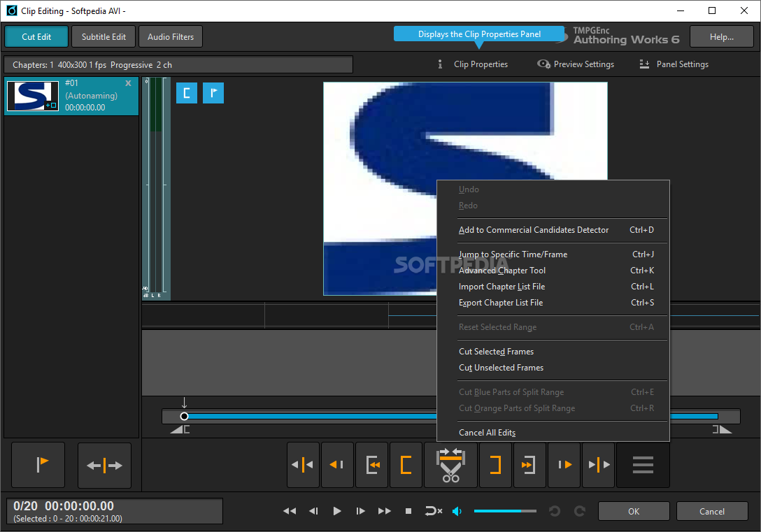
Task: Click the rewind playback button
Action: (290, 511)
